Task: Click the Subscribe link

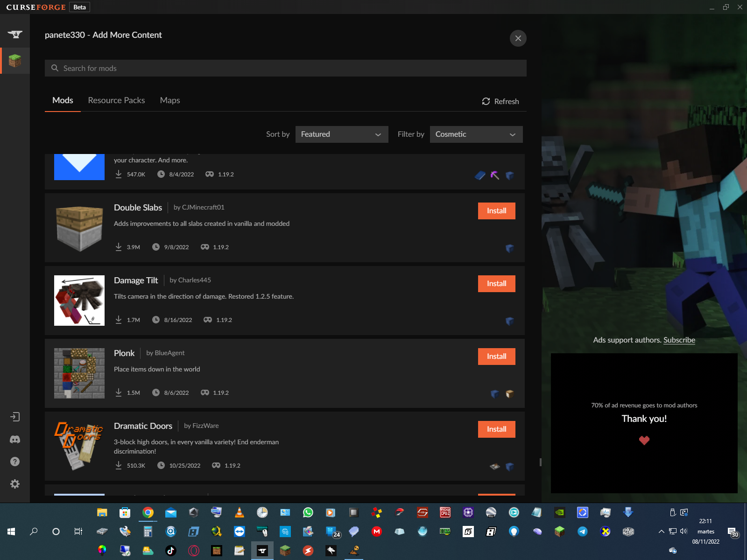Action: 679,340
